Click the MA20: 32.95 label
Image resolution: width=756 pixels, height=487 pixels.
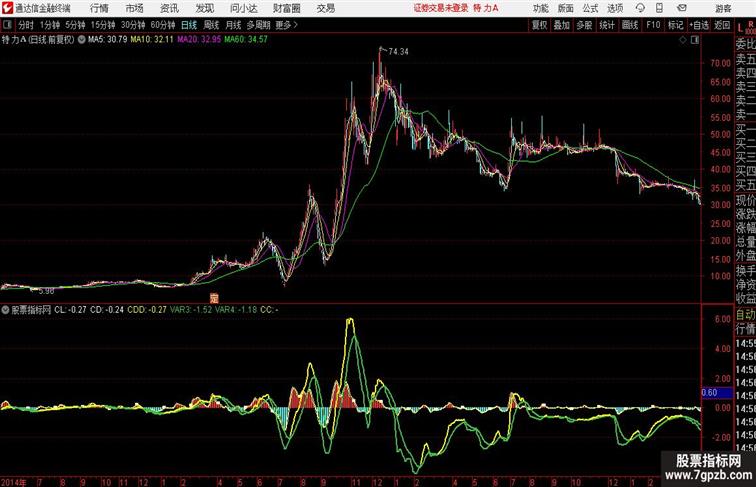click(x=199, y=40)
